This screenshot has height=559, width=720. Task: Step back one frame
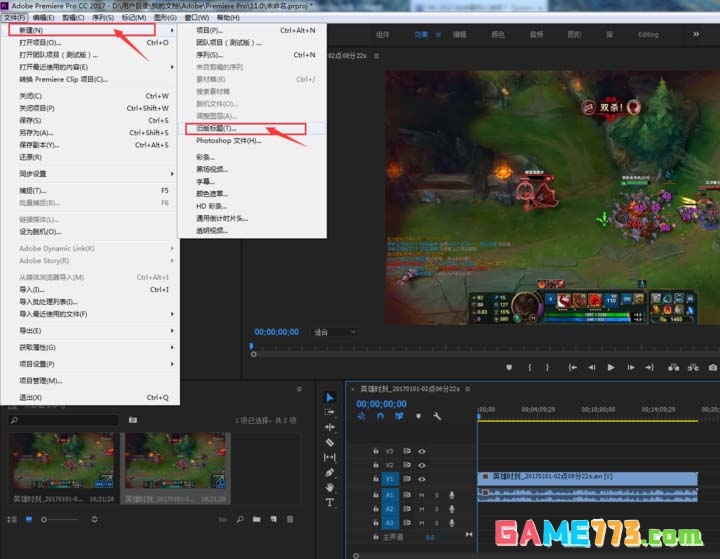(x=592, y=367)
